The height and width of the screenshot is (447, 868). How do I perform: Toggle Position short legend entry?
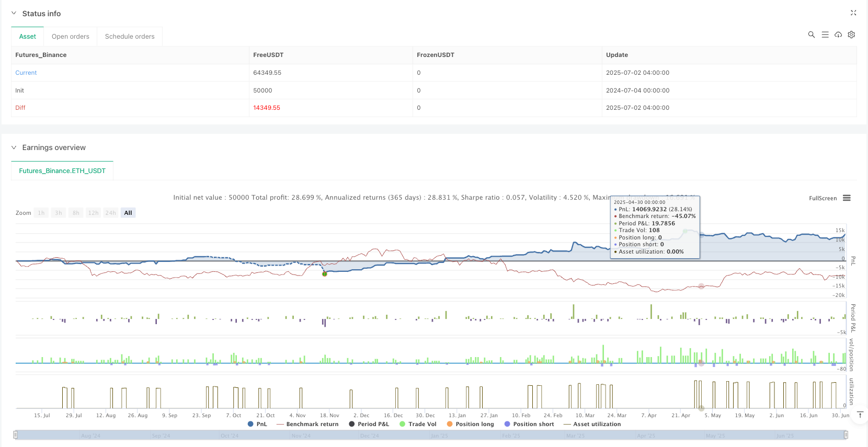[529, 424]
